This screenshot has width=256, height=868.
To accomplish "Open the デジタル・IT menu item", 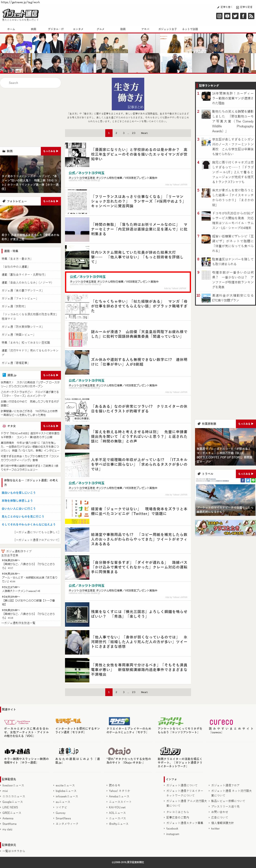I will [56, 29].
